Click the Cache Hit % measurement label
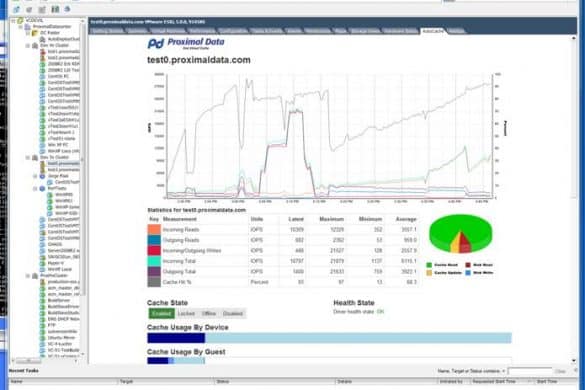 coord(177,282)
